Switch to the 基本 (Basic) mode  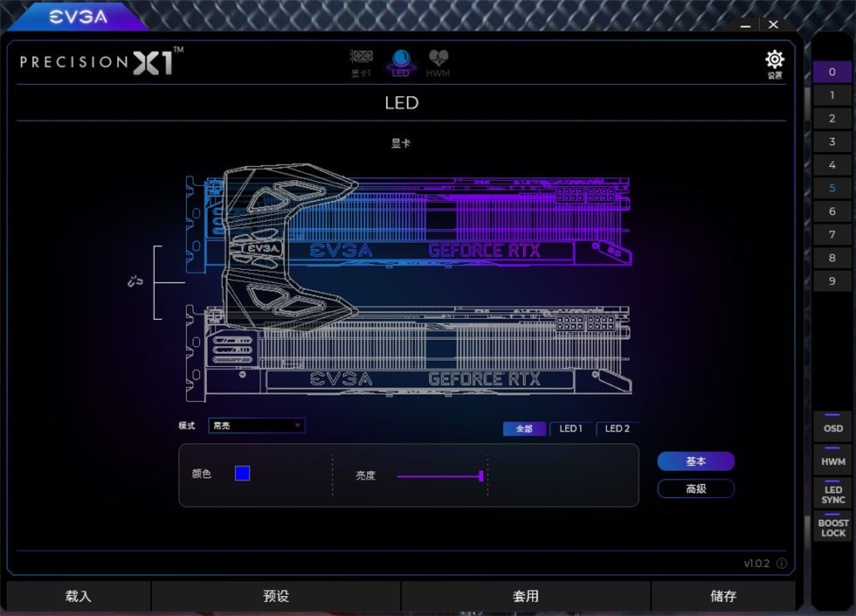(x=695, y=460)
